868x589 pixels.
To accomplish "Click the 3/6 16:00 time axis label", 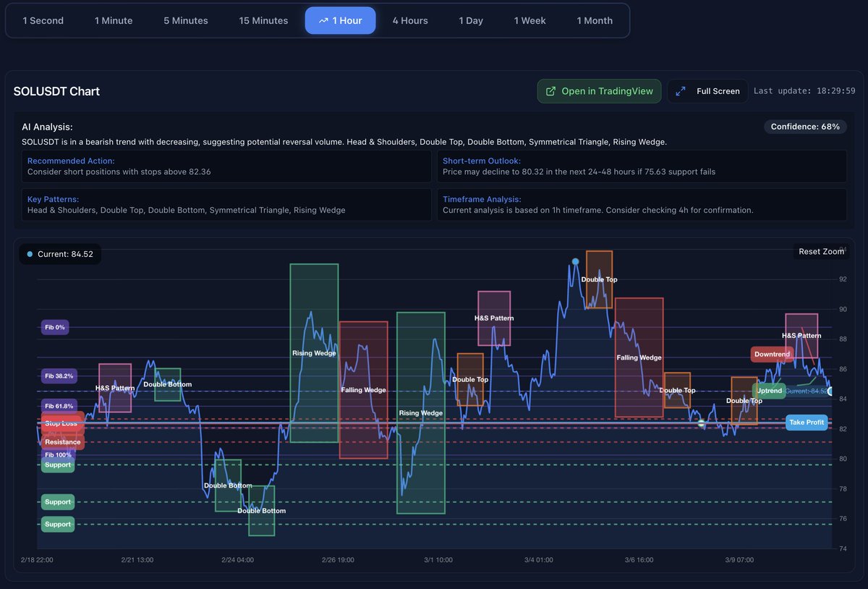I will (639, 559).
